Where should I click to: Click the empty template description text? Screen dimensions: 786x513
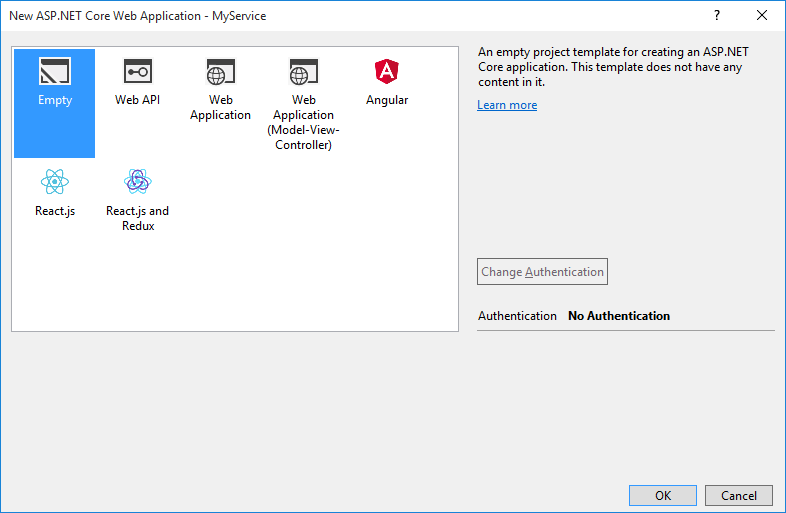613,67
